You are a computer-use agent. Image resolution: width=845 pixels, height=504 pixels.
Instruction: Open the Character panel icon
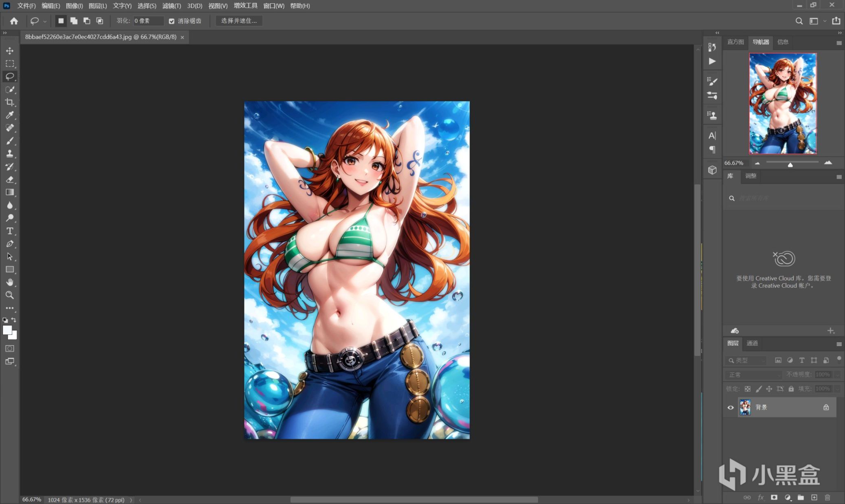pos(712,136)
